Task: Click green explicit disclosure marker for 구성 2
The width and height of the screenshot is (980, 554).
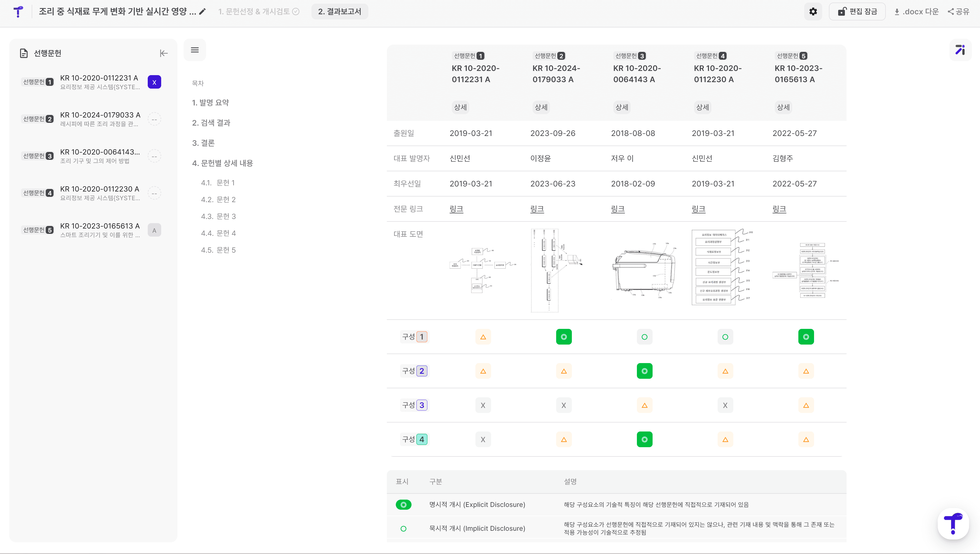Action: (644, 371)
